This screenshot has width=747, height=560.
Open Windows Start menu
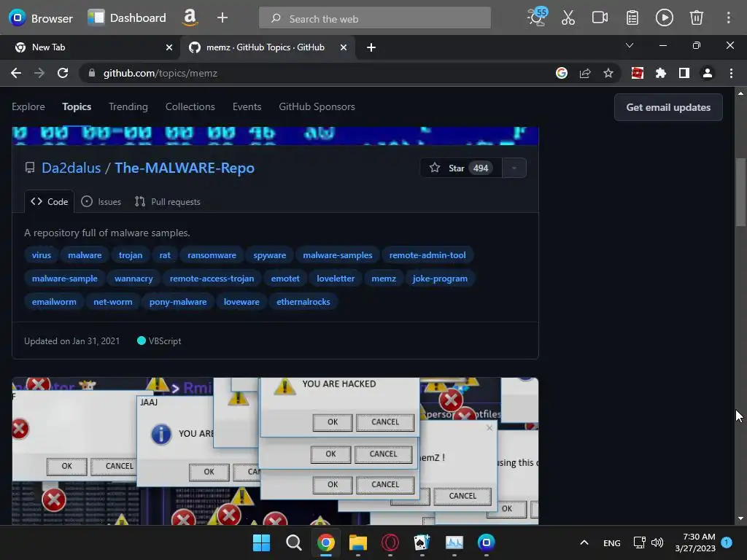261,542
